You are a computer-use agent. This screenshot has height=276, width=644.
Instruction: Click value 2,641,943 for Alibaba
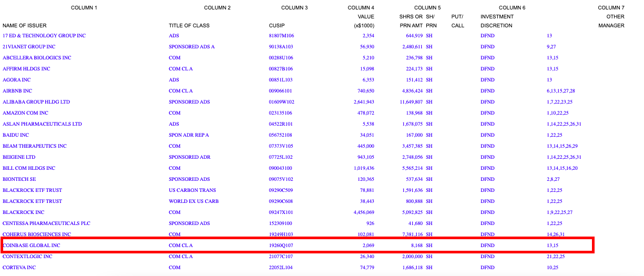[x=364, y=102]
